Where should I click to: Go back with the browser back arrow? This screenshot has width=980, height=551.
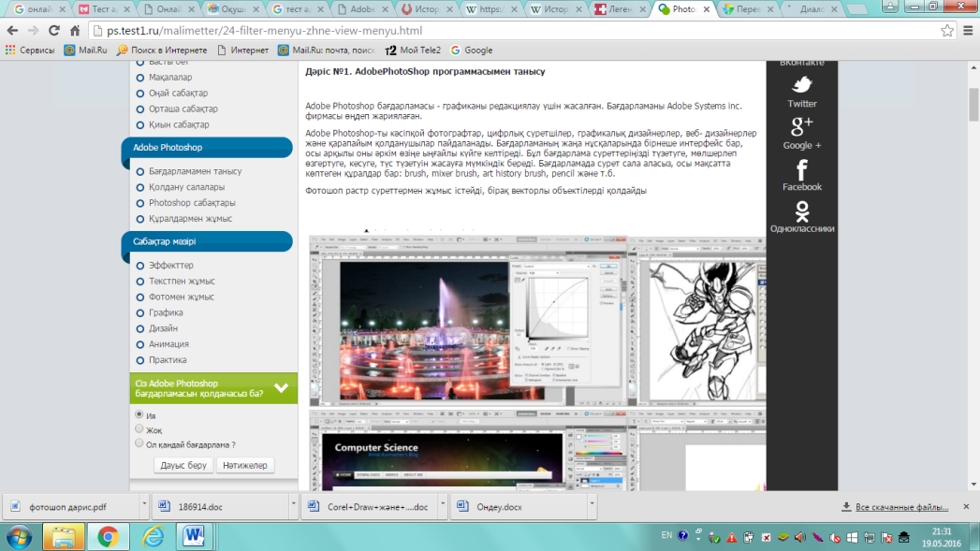12,31
